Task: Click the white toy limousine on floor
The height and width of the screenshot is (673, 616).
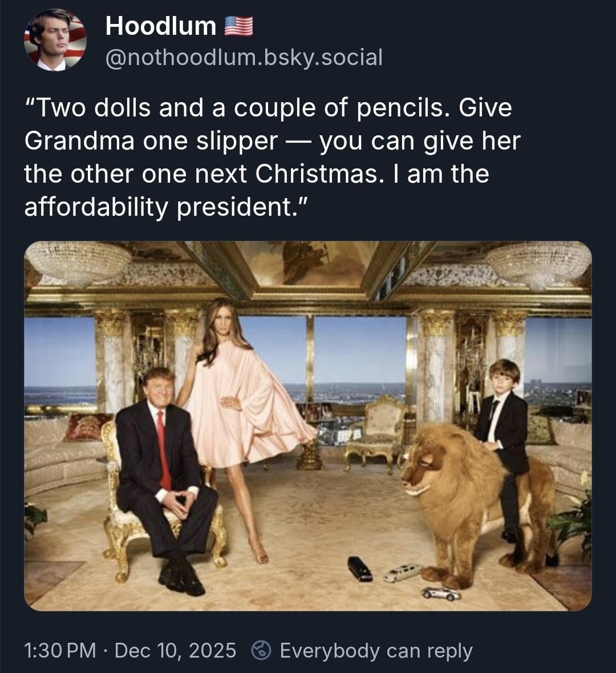Action: [x=402, y=572]
